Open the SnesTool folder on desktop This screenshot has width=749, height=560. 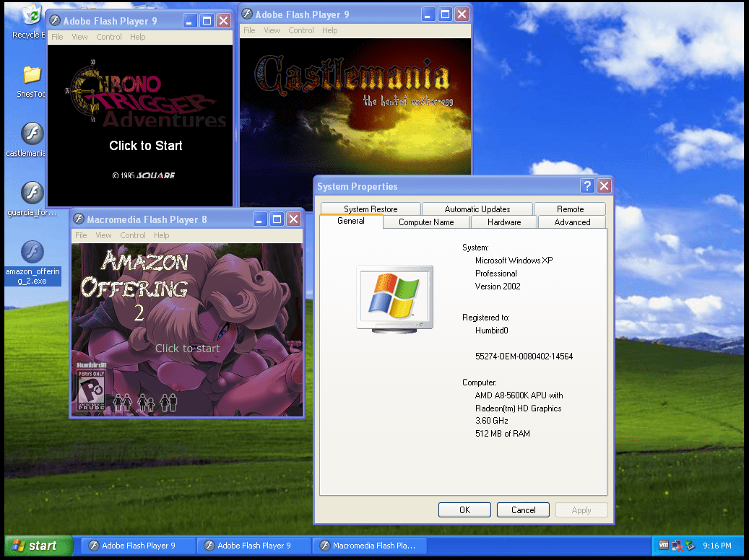32,75
